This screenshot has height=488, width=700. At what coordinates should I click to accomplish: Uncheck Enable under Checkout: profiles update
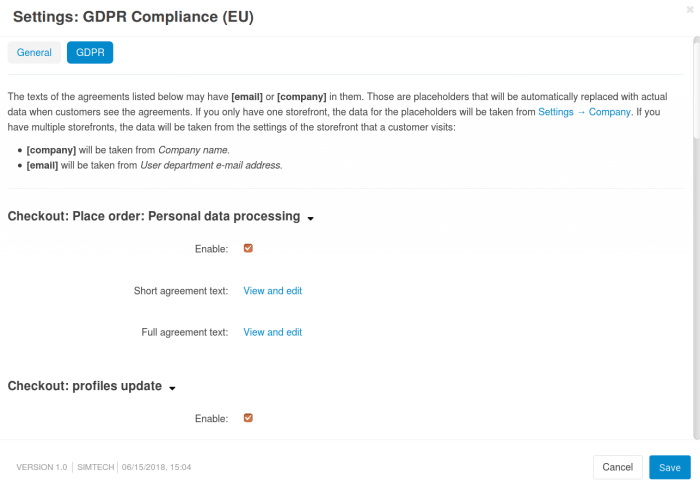[x=248, y=418]
